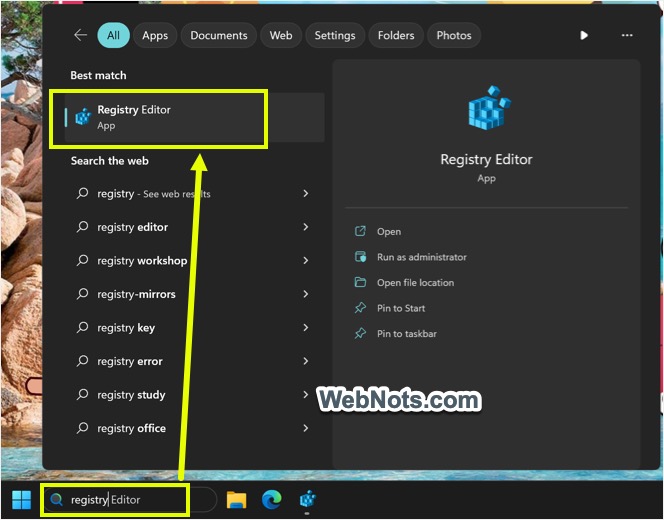
Task: Expand chevron next to 'registry study'
Action: [x=306, y=395]
